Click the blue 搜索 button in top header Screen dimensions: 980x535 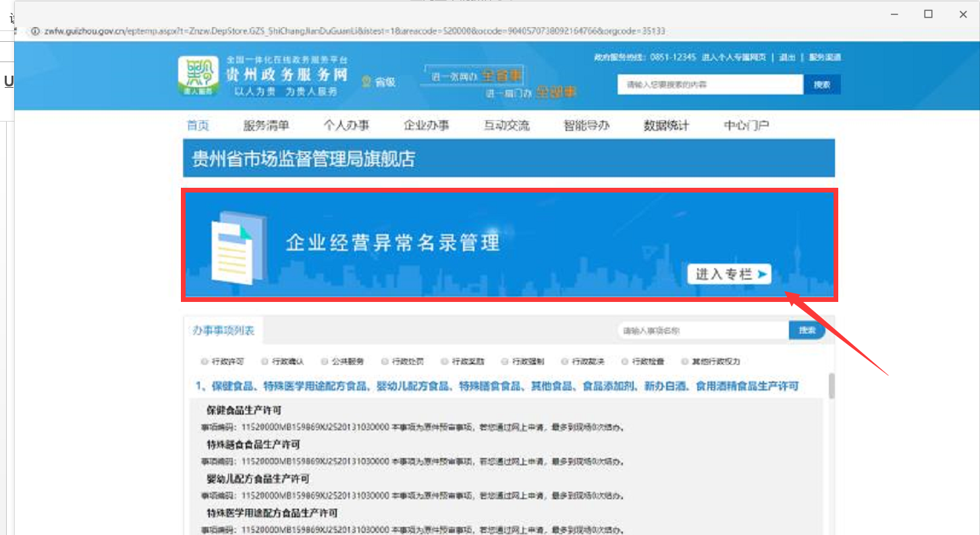coord(821,85)
